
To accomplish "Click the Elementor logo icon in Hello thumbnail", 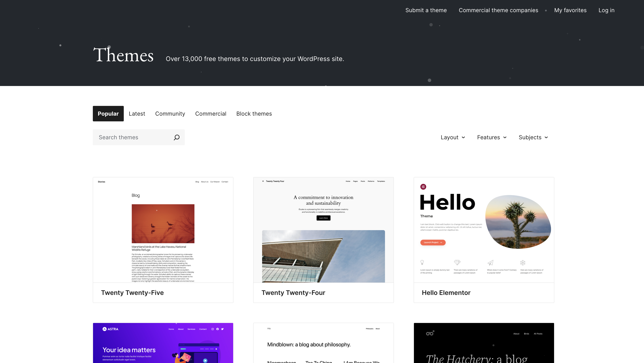I will pyautogui.click(x=423, y=187).
